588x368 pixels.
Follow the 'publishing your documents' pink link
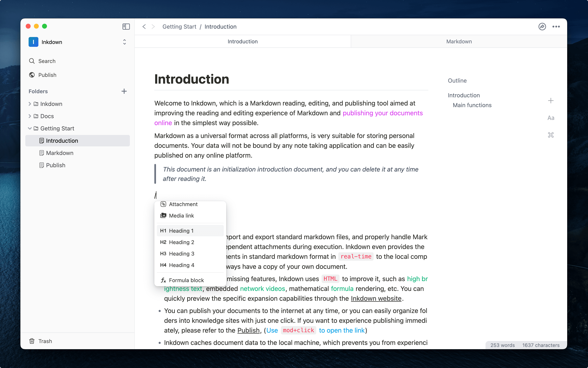point(382,113)
